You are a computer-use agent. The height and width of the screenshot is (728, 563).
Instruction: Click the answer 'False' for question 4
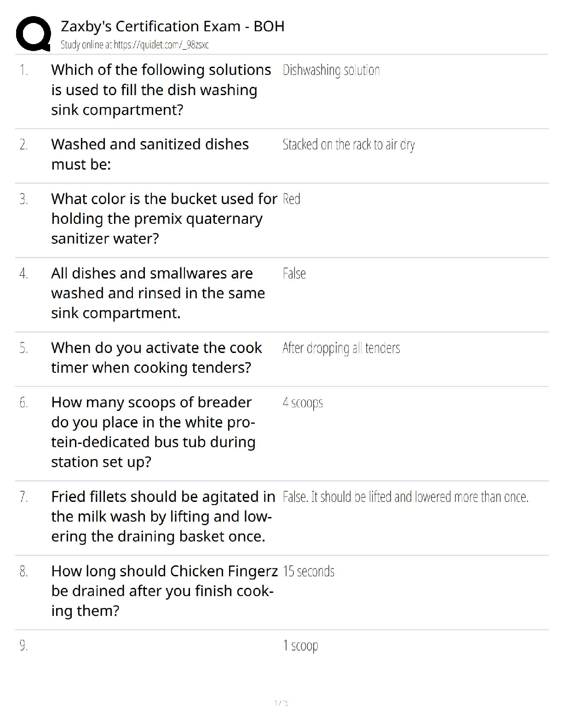click(294, 273)
